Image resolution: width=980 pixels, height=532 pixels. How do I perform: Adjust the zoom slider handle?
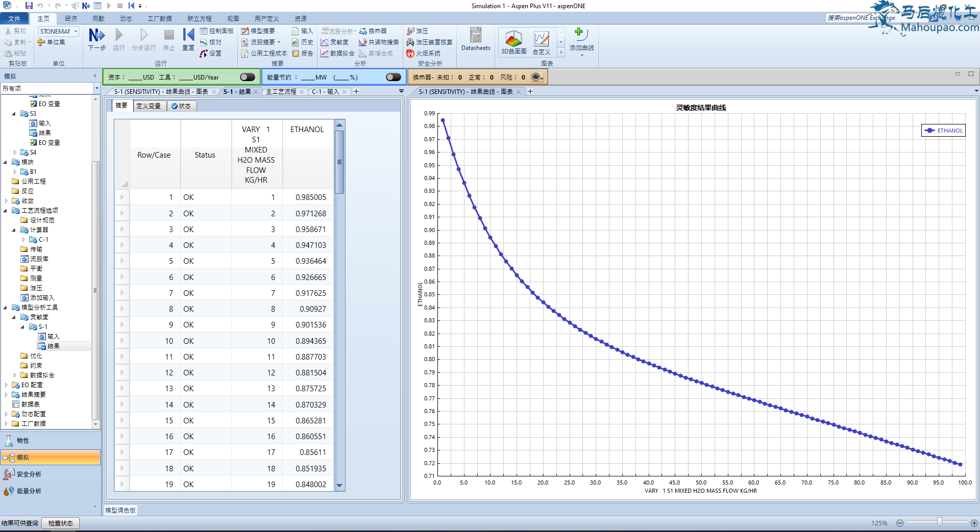tap(939, 522)
